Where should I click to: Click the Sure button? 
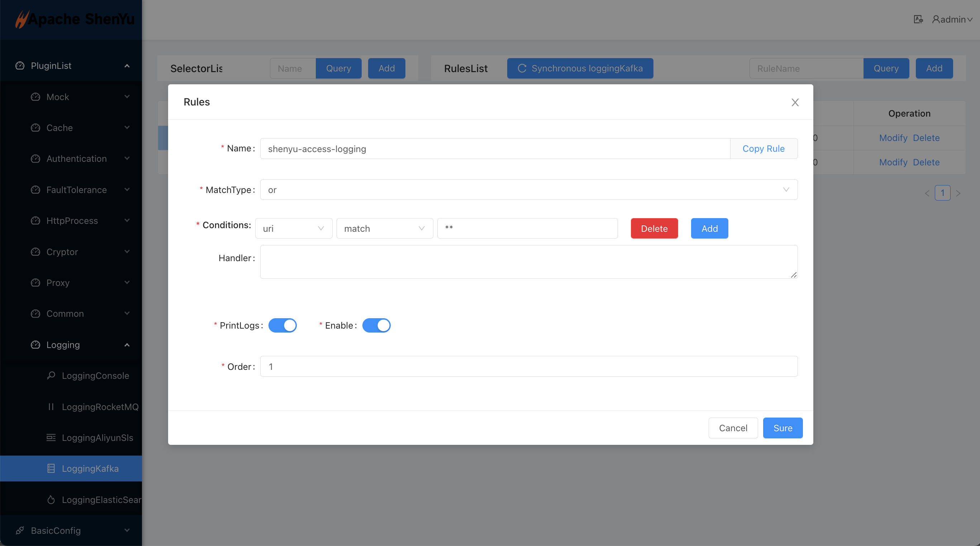click(x=782, y=428)
